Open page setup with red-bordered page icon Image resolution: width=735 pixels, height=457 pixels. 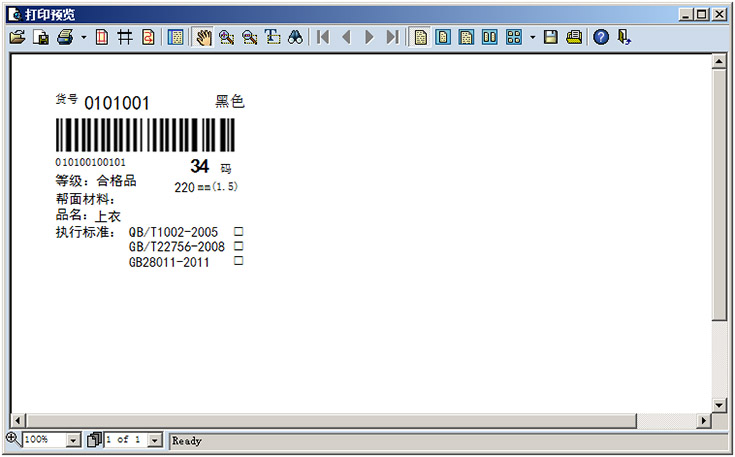click(102, 37)
